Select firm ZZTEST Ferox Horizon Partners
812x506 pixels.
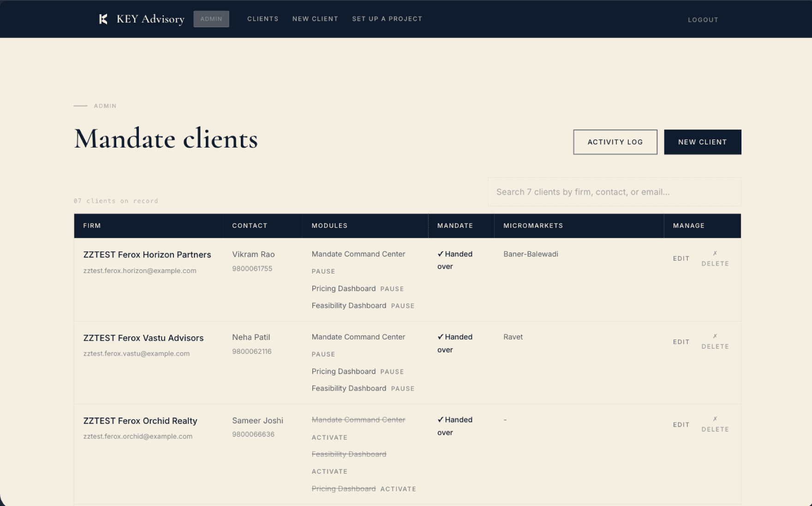point(147,255)
